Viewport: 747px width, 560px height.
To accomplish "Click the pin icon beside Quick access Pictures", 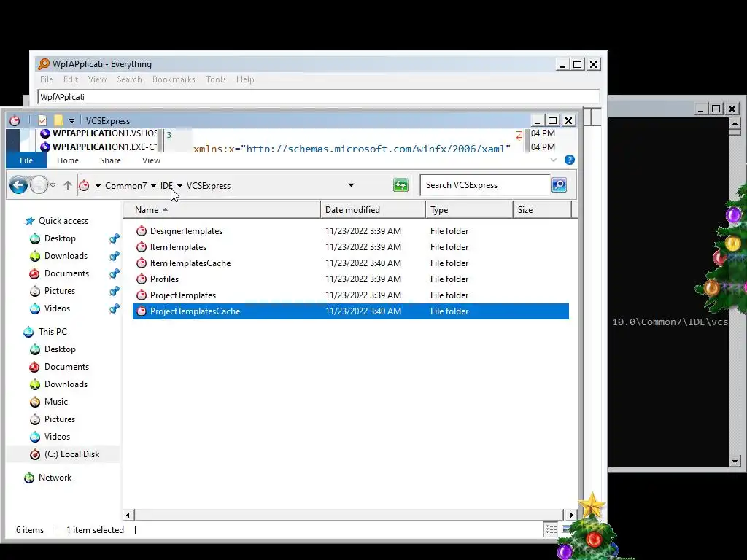I will click(x=115, y=291).
